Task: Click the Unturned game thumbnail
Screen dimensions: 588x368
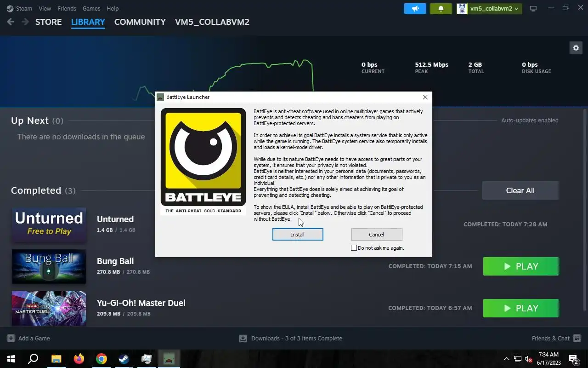Action: click(x=49, y=224)
